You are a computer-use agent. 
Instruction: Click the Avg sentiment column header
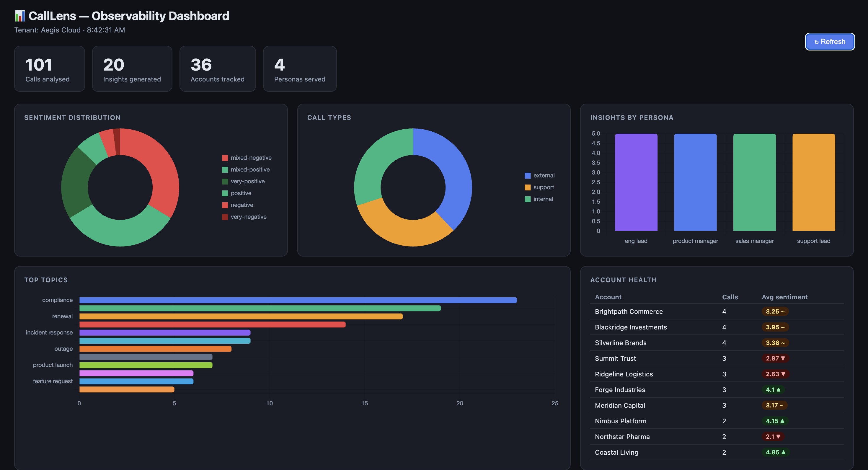(x=785, y=297)
